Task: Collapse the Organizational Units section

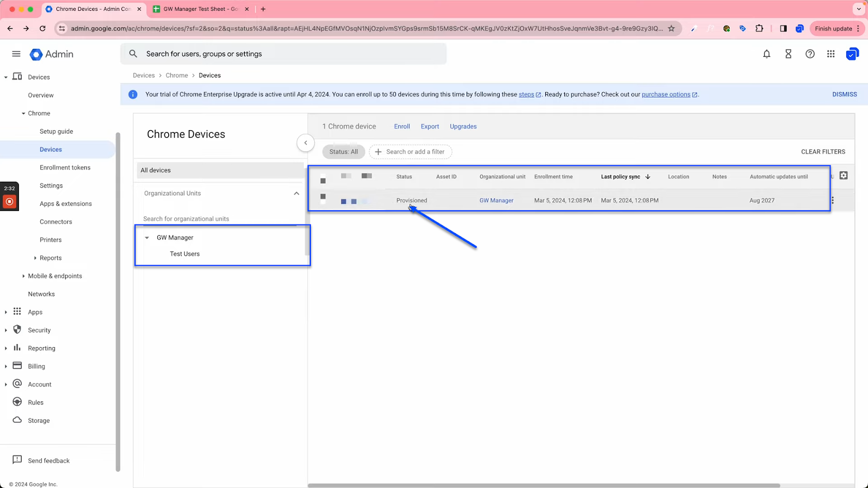Action: pos(296,193)
